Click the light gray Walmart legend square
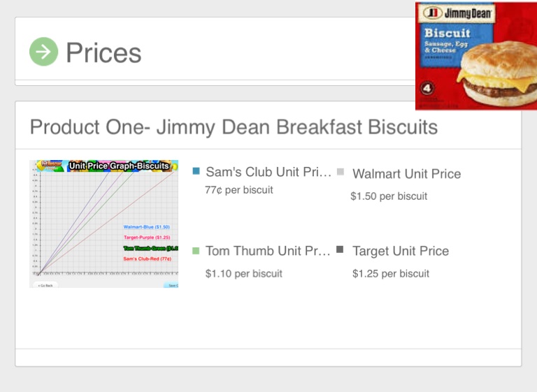Image resolution: width=537 pixels, height=392 pixels. click(341, 171)
